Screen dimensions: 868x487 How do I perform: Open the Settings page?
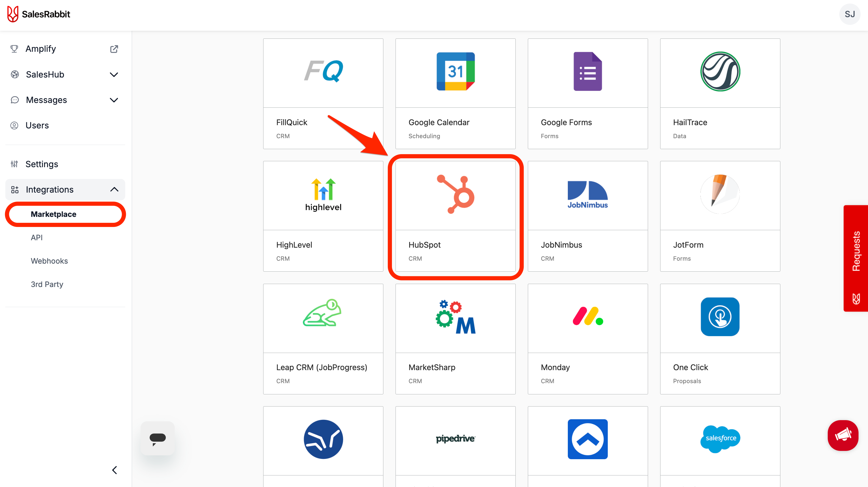tap(42, 164)
